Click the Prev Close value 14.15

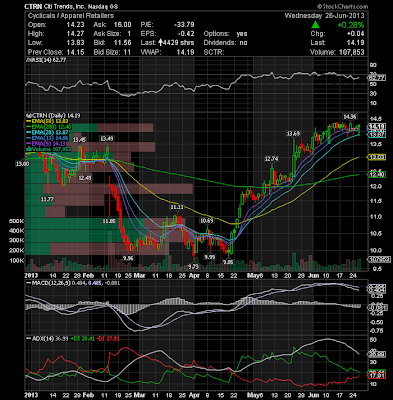(x=75, y=52)
